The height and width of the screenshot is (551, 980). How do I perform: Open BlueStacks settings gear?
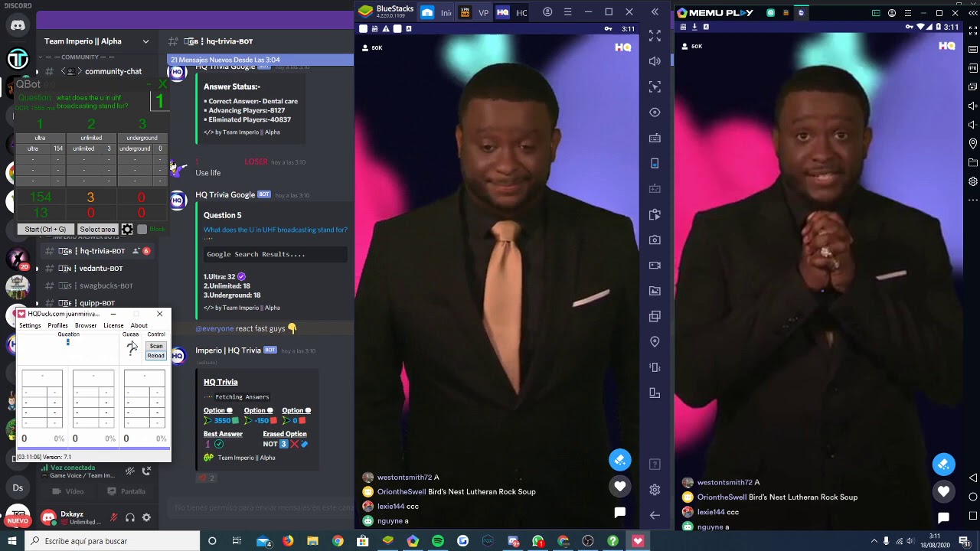[655, 490]
